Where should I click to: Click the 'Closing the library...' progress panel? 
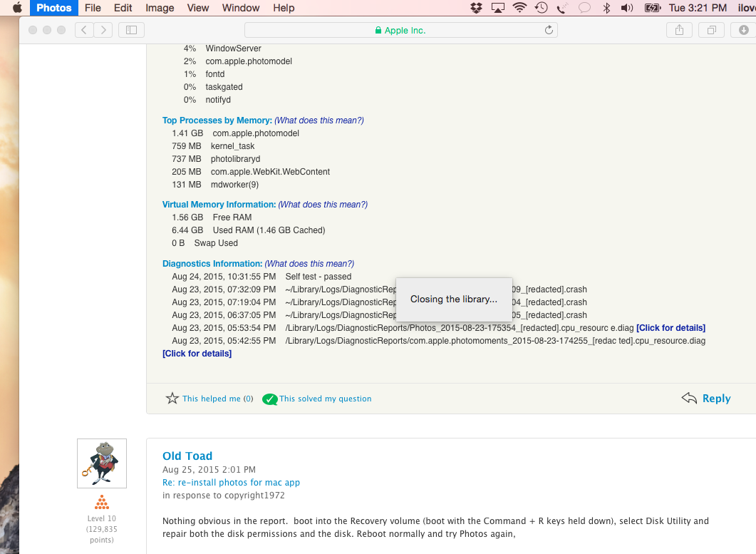454,299
